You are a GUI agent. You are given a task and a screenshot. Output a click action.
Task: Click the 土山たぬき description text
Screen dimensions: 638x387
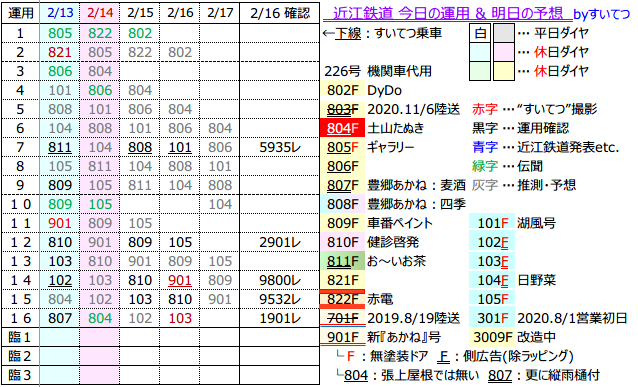coord(395,128)
